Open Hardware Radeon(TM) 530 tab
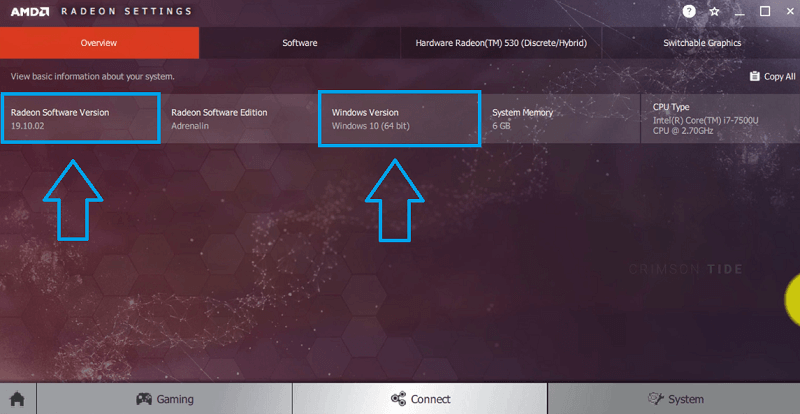 [x=501, y=43]
